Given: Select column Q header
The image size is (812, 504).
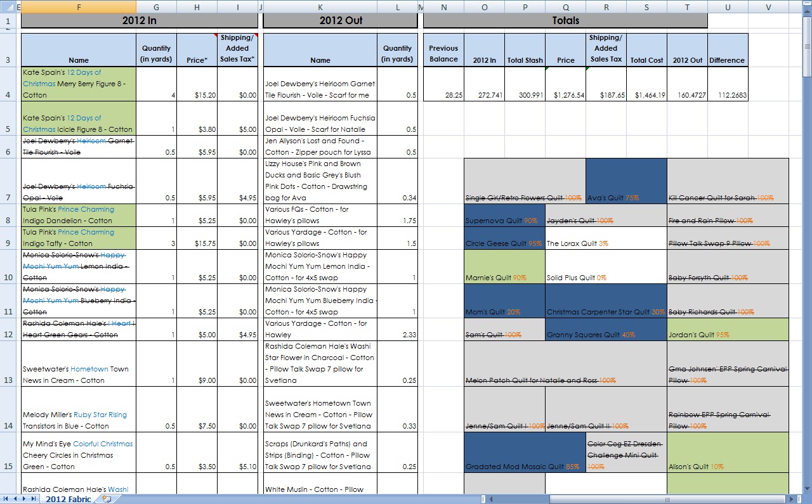Looking at the screenshot, I should [565, 6].
